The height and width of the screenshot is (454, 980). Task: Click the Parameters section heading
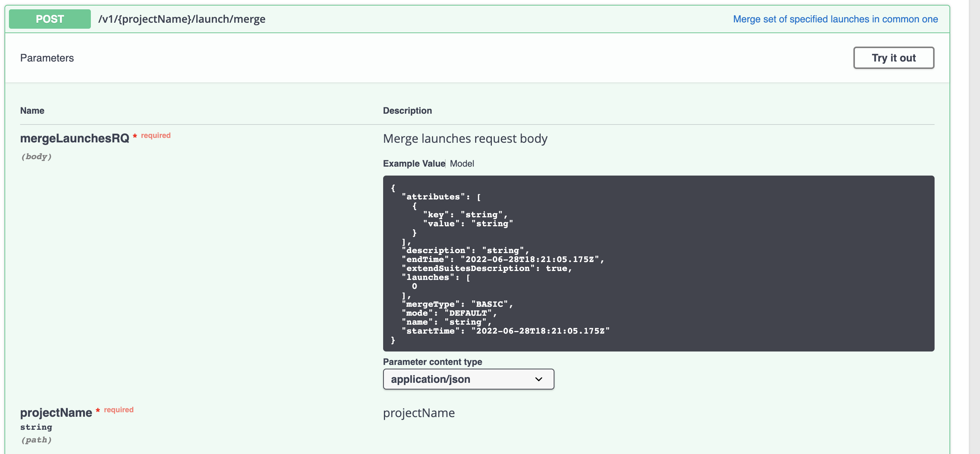47,58
